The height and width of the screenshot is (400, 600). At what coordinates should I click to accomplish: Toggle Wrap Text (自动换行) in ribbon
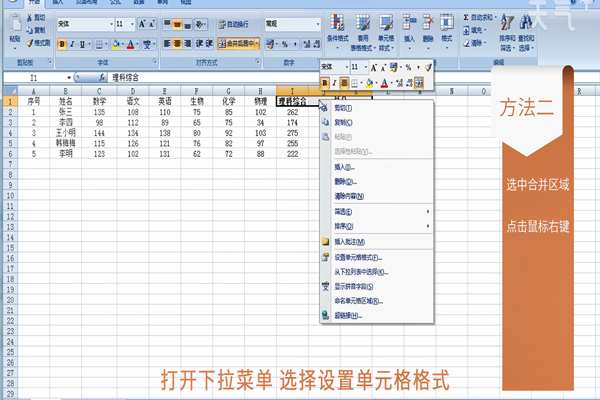[x=233, y=24]
